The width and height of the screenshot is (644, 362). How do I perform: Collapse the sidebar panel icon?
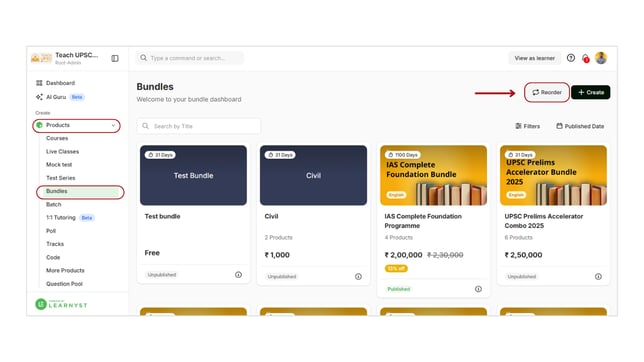(115, 58)
